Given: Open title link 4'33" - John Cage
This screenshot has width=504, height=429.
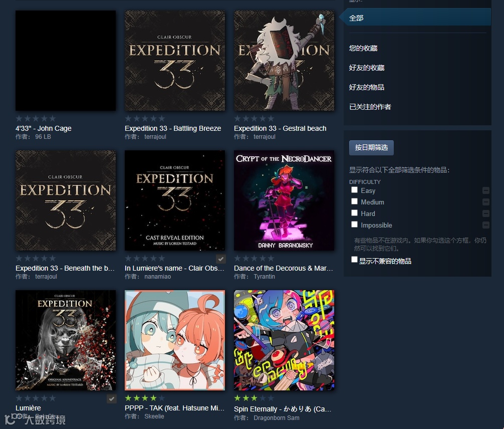Looking at the screenshot, I should [44, 128].
